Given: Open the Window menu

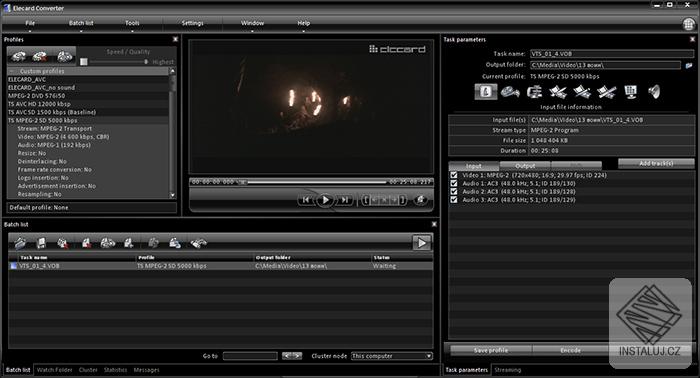Looking at the screenshot, I should 252,23.
